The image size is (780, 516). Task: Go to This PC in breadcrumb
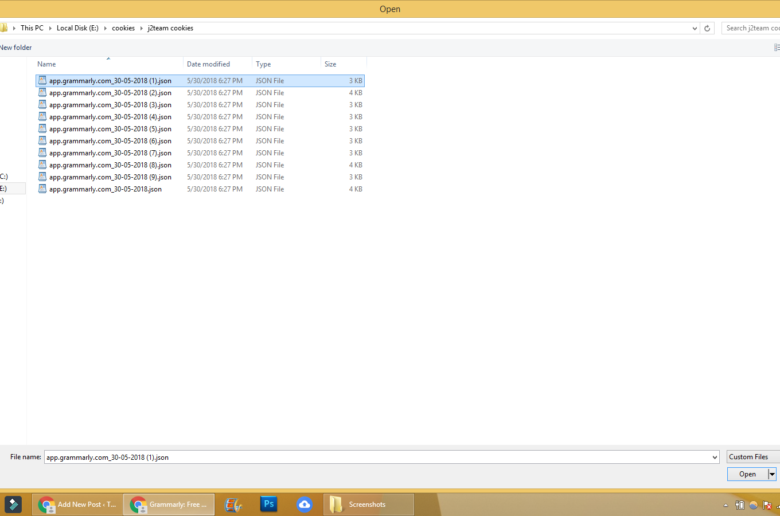coord(32,28)
